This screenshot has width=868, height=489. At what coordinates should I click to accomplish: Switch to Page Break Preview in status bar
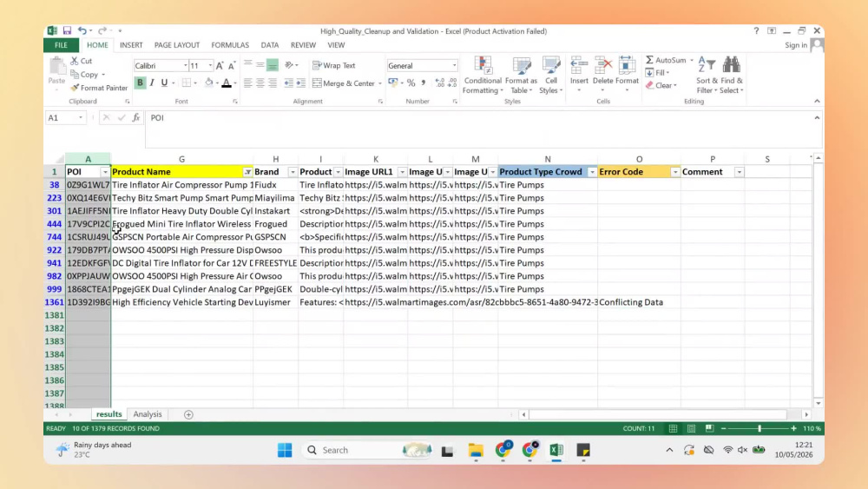[x=710, y=429]
